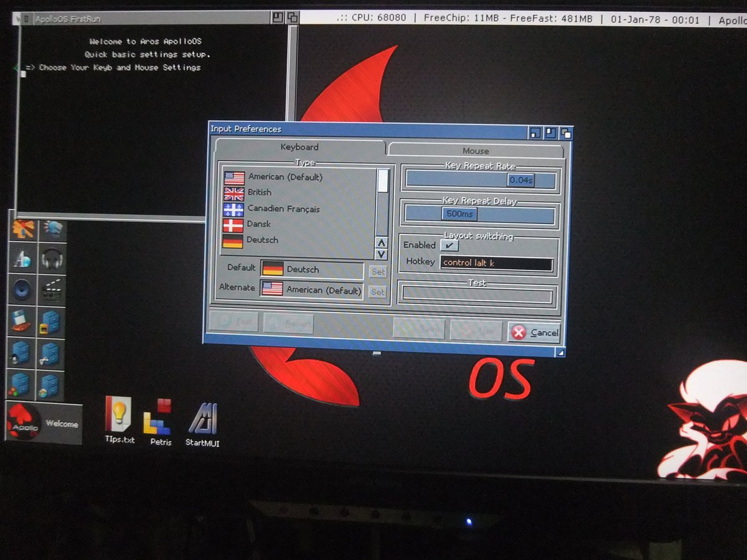Click the 01-Jan-78 date in top bar
Image resolution: width=747 pixels, height=560 pixels.
click(x=636, y=19)
